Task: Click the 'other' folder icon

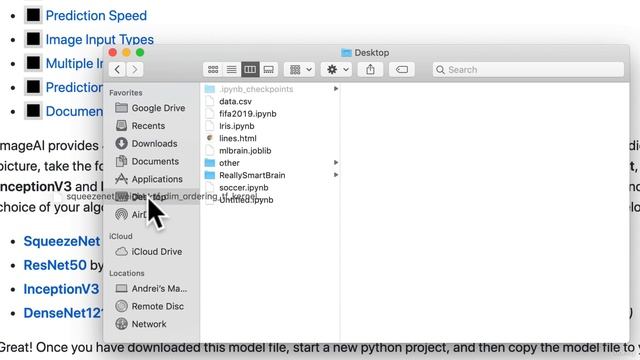Action: coord(210,163)
